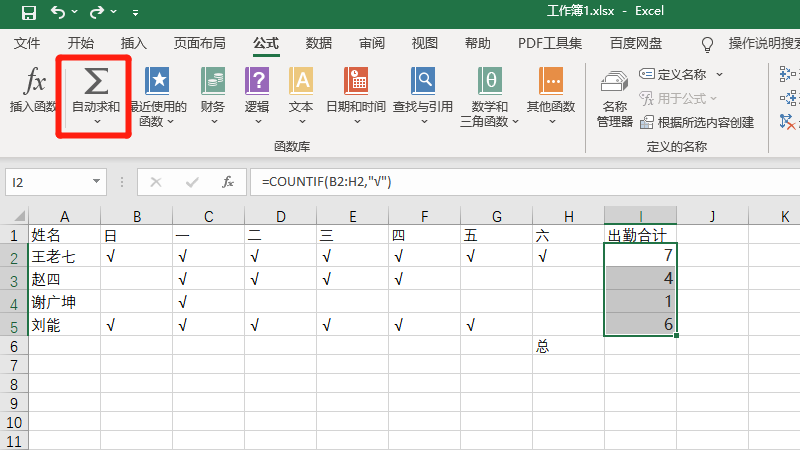Expand the AutoSum dropdown arrow

[x=96, y=122]
